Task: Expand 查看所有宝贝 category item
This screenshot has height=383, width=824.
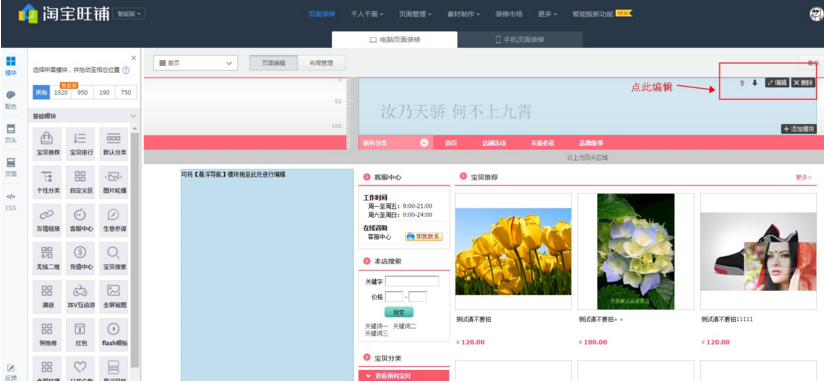Action: tap(404, 376)
